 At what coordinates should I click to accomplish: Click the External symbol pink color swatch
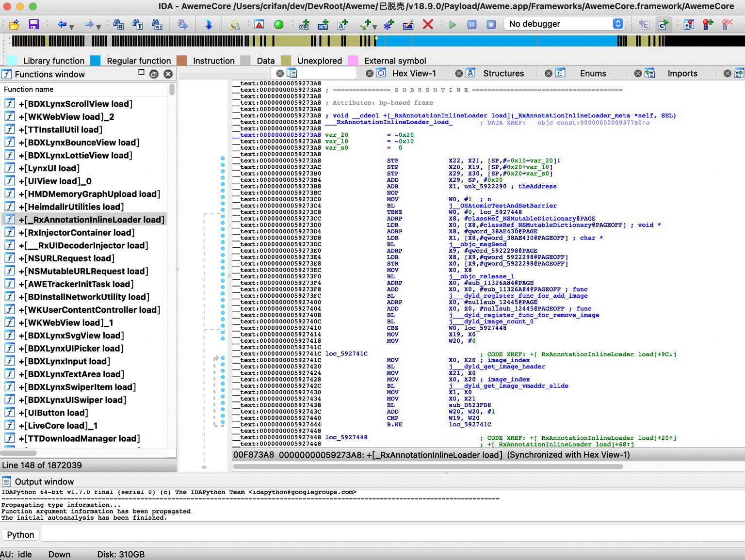coord(353,61)
